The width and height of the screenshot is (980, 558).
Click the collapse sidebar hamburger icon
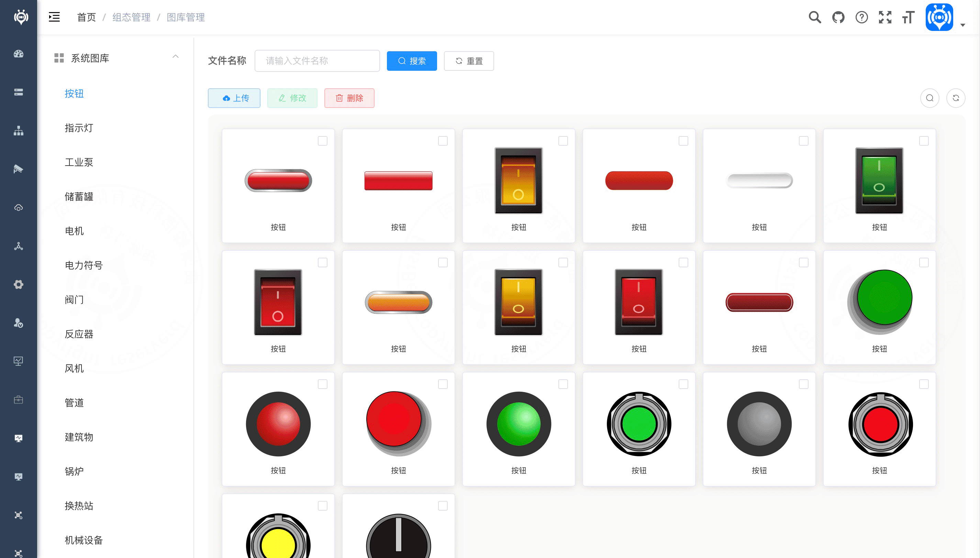click(54, 17)
